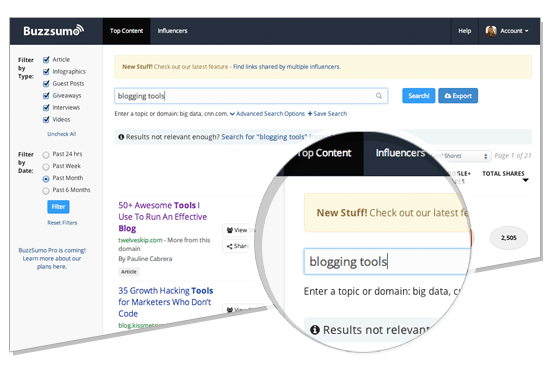Click the Export button
This screenshot has width=550, height=369.
tap(458, 96)
